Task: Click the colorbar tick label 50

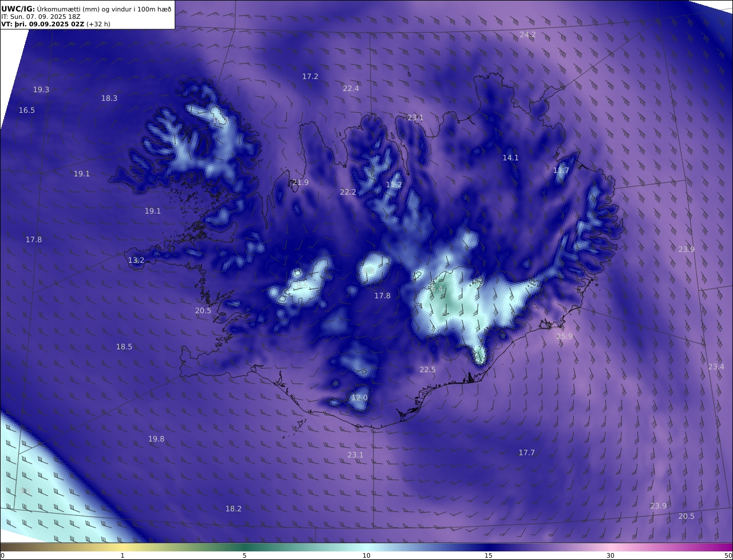Action: (x=728, y=555)
